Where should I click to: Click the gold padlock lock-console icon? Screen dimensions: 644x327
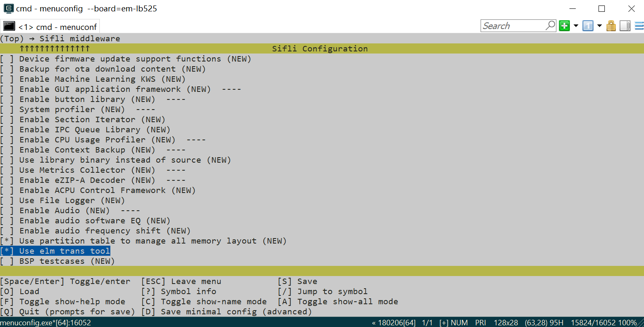point(611,26)
